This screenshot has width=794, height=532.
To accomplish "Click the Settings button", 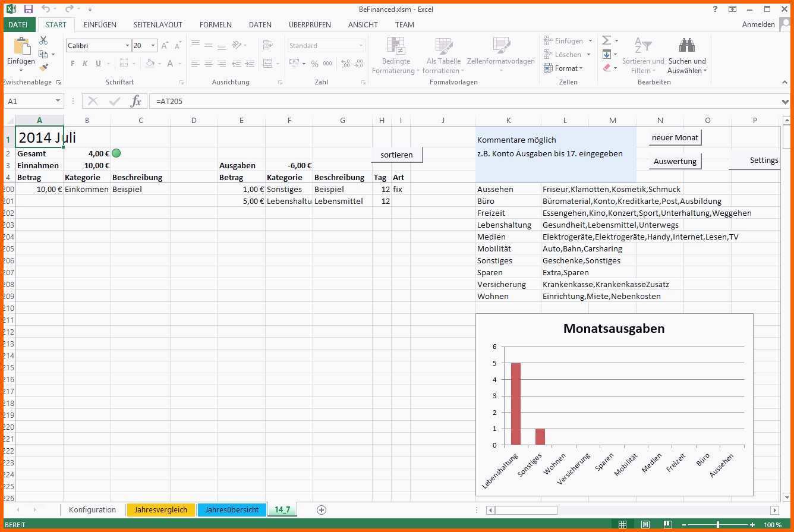I will [x=755, y=160].
